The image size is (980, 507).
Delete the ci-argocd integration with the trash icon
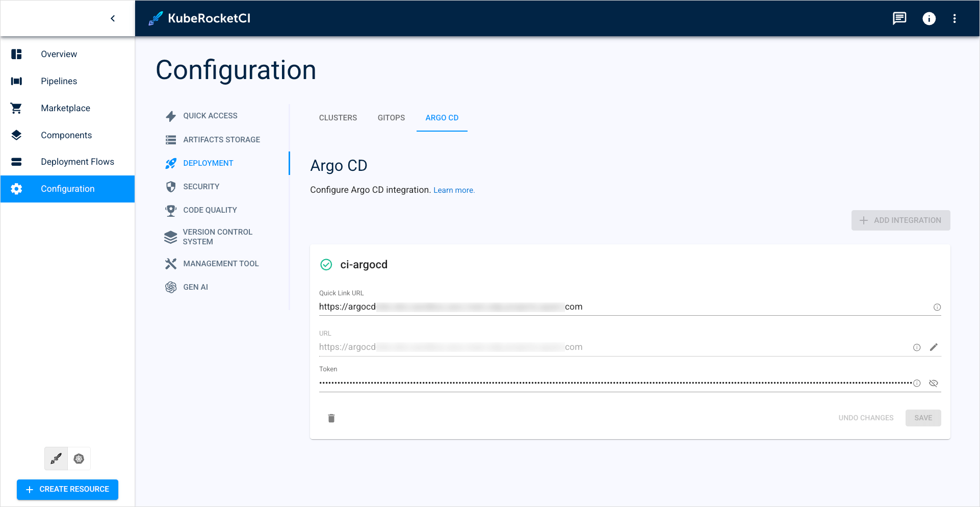pos(331,418)
